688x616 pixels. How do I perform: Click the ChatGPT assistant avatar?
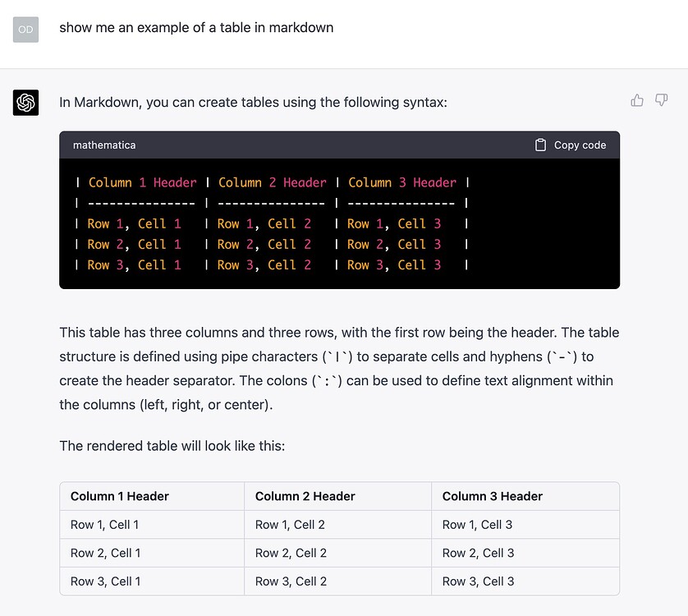tap(25, 102)
